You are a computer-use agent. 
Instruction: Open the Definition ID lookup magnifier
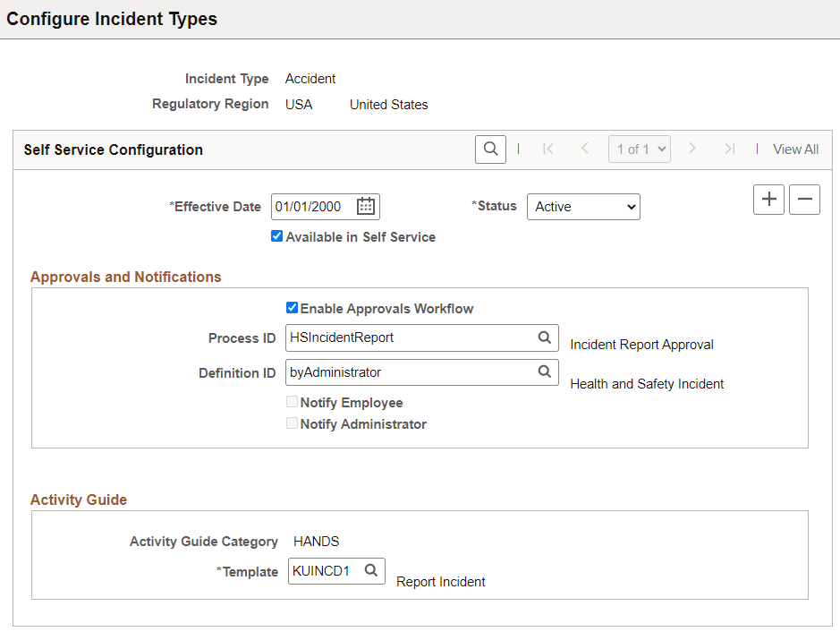(544, 372)
